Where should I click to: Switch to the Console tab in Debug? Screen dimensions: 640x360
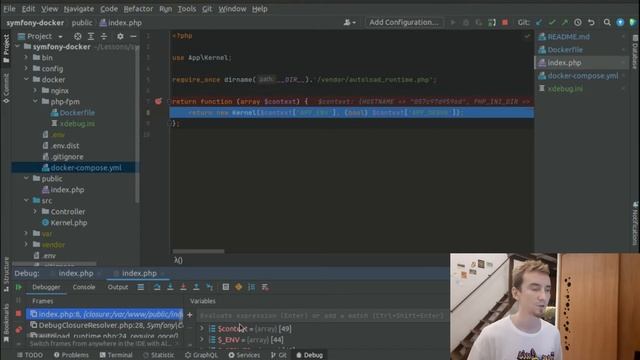click(84, 287)
